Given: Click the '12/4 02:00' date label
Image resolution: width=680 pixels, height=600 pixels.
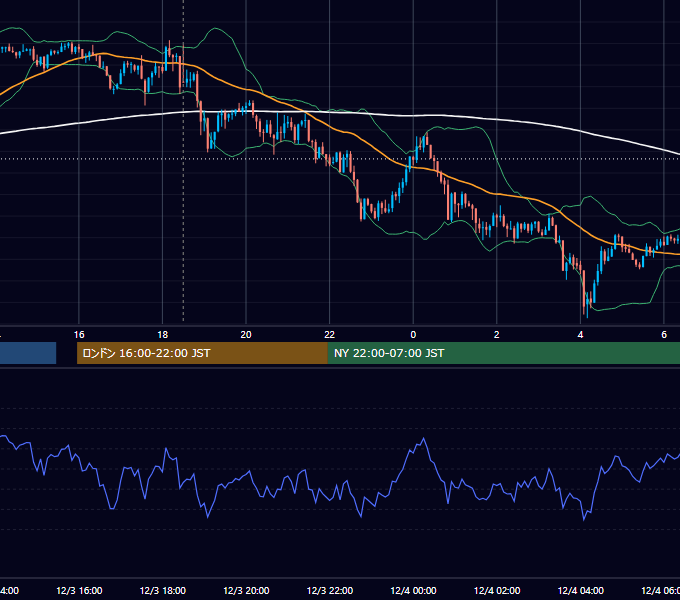Looking at the screenshot, I should pyautogui.click(x=497, y=590).
